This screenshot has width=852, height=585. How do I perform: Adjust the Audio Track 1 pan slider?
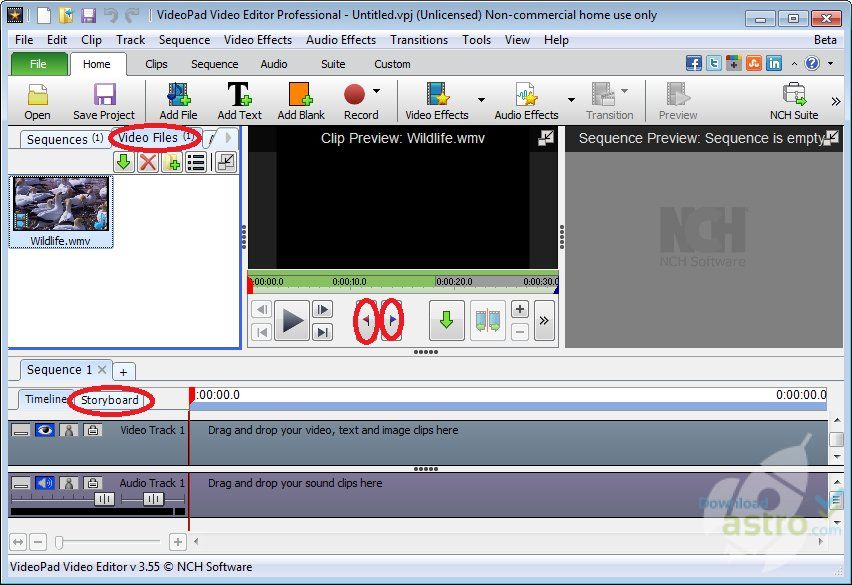pos(153,499)
